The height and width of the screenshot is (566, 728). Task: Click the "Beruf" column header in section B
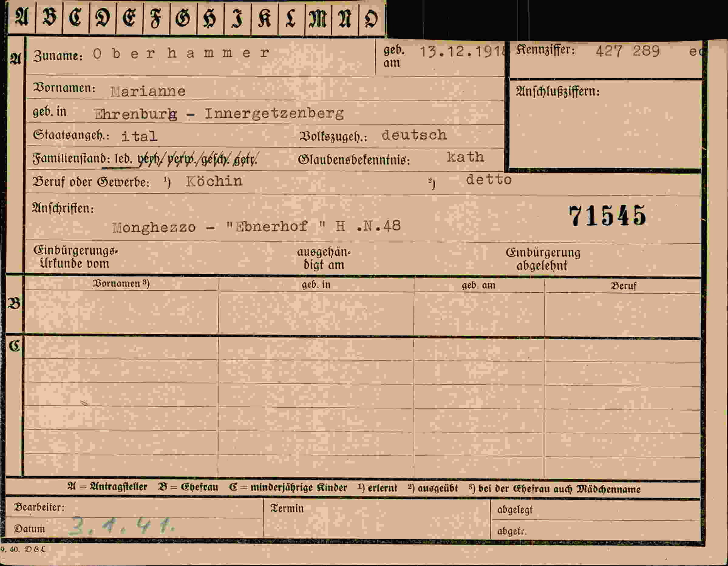(x=623, y=286)
